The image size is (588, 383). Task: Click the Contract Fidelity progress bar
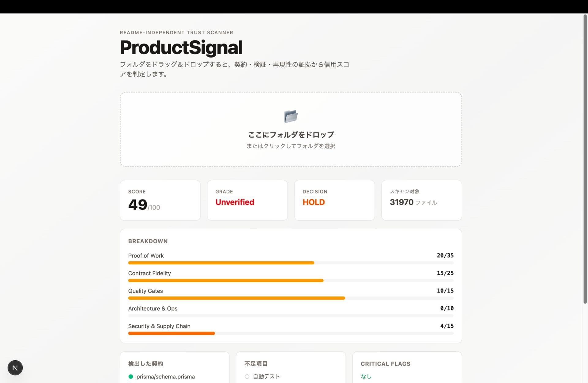tap(225, 281)
